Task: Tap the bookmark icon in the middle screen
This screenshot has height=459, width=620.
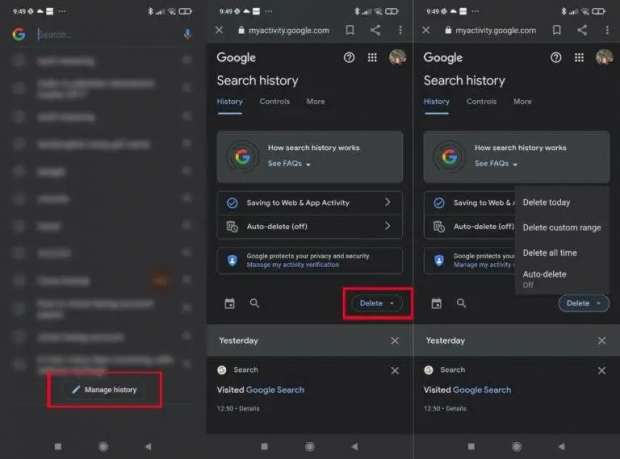Action: coord(350,31)
